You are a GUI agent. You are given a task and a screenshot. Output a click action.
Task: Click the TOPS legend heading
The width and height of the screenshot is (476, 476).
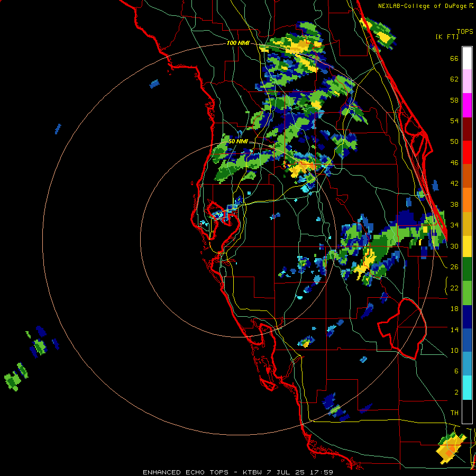[x=465, y=32]
